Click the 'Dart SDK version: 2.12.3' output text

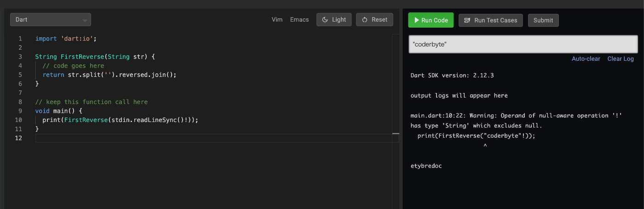452,75
